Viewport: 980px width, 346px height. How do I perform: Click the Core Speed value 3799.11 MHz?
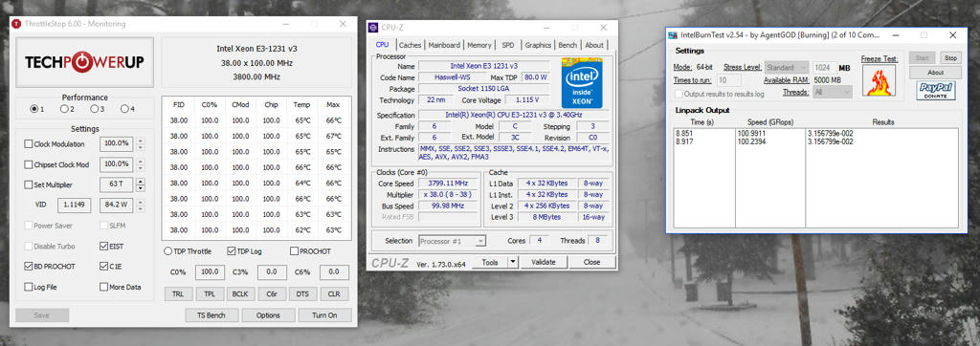[x=449, y=184]
